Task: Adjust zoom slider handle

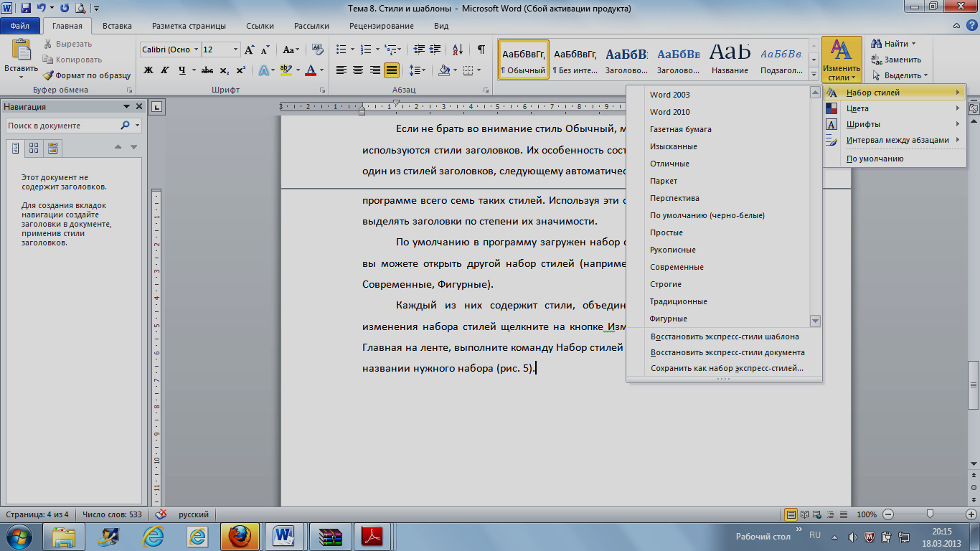Action: [x=930, y=514]
